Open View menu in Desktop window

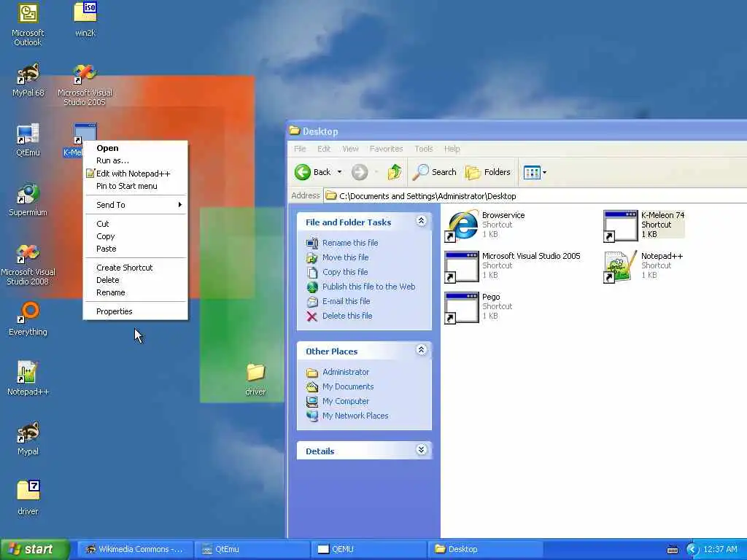(x=350, y=149)
